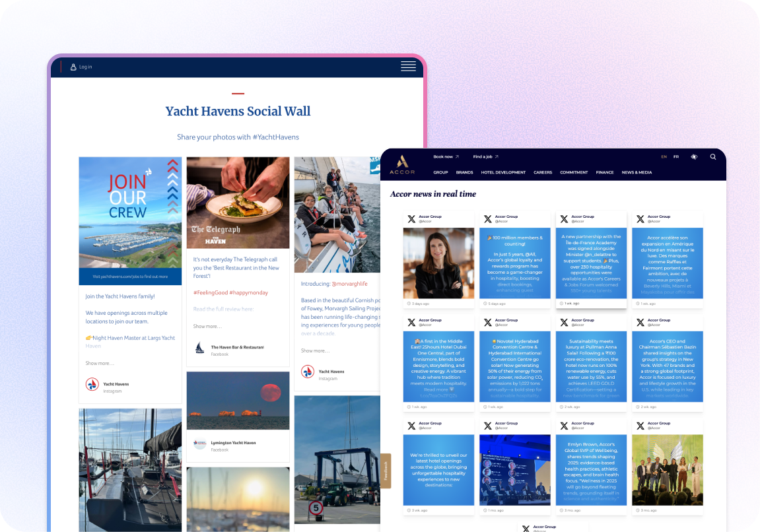Open The Telegraph dish photo

pos(238,203)
